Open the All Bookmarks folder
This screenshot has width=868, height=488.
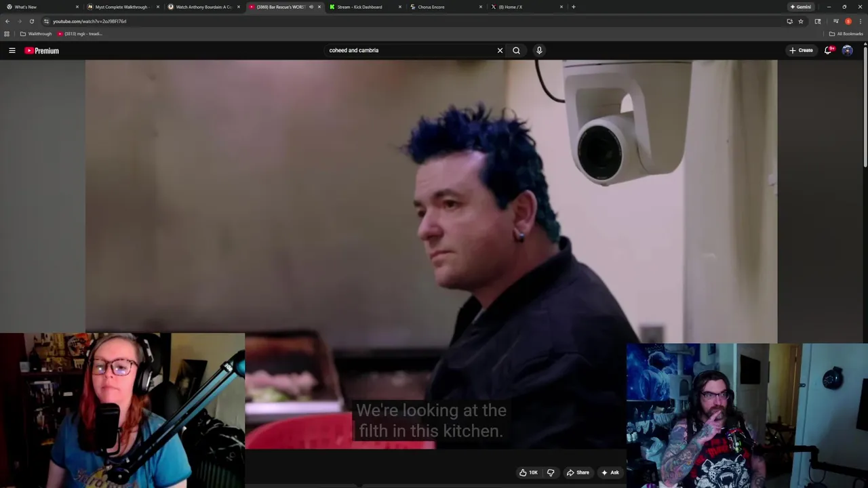pyautogui.click(x=846, y=34)
